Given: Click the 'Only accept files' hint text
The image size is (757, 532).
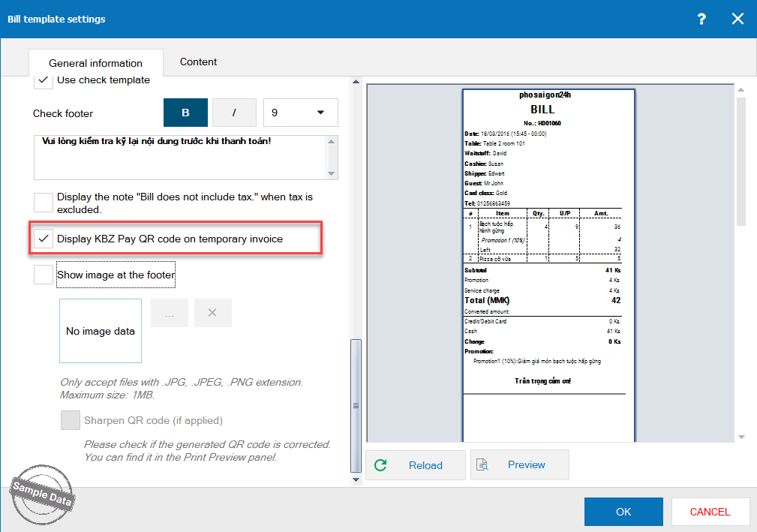Looking at the screenshot, I should [x=182, y=388].
